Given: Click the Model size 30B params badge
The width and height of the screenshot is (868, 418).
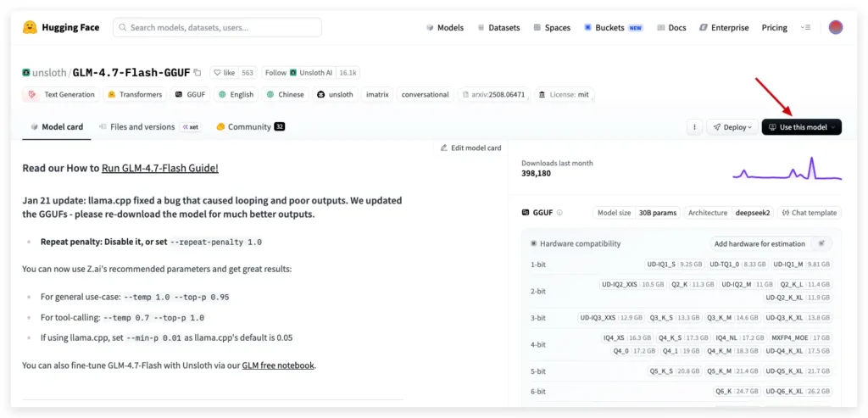Looking at the screenshot, I should point(637,213).
